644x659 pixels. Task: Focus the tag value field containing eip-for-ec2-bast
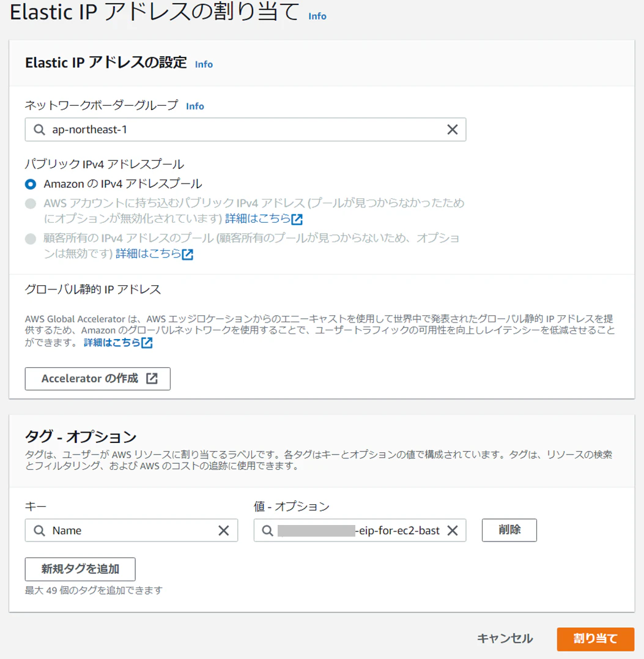360,531
